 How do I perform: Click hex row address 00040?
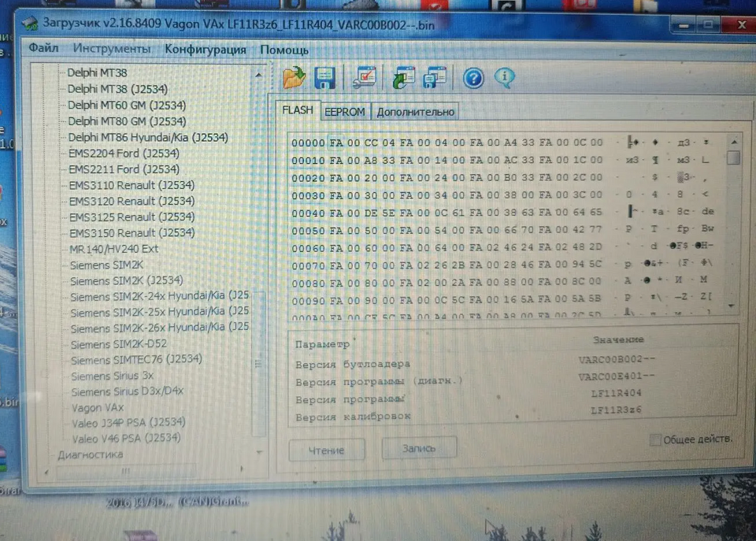point(308,213)
